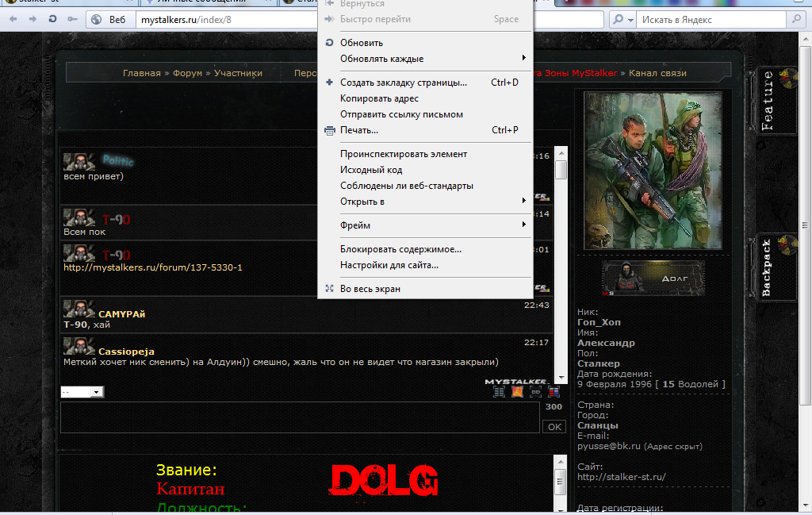Click the '22:43' message timestamp
812x515 pixels.
click(x=537, y=306)
